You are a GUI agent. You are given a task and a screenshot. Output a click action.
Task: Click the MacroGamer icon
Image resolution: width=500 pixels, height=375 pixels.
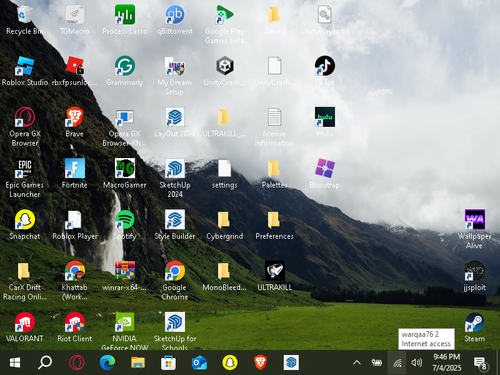(x=125, y=169)
